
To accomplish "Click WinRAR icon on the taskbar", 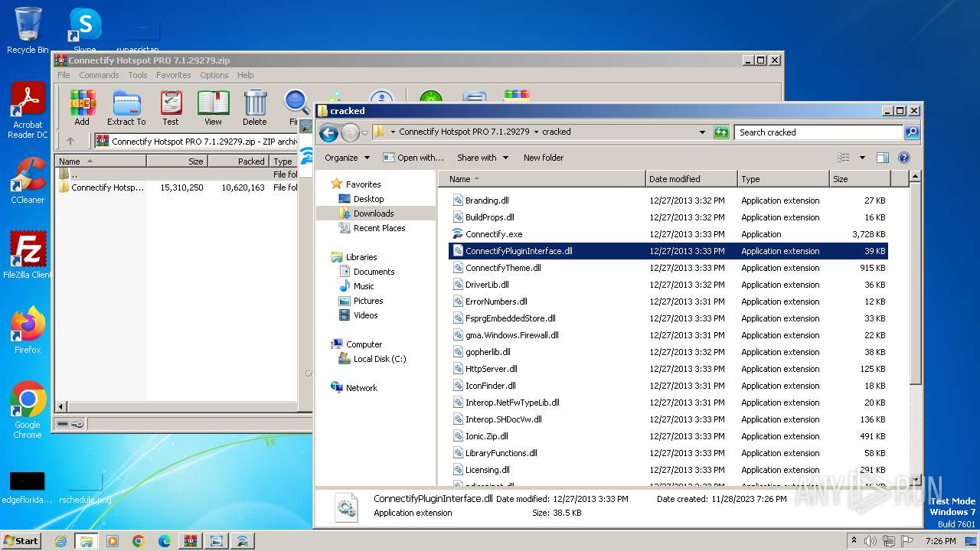I will click(x=191, y=541).
